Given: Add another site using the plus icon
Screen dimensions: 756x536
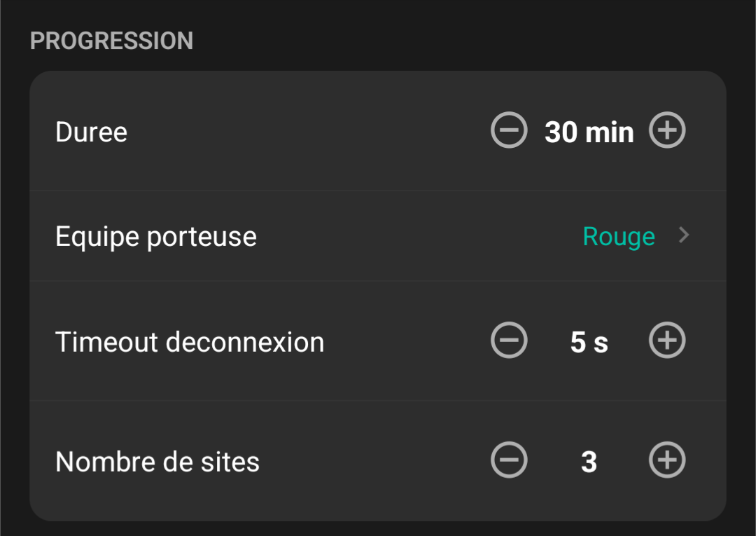Looking at the screenshot, I should pyautogui.click(x=667, y=460).
